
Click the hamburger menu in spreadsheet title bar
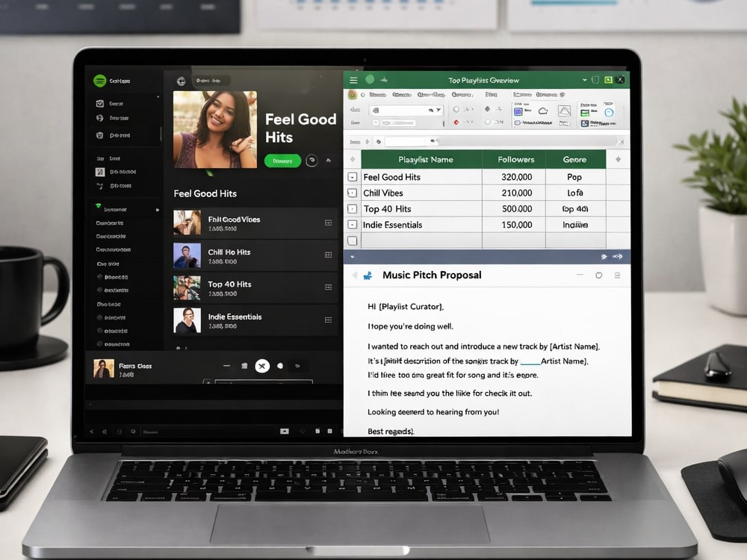pyautogui.click(x=353, y=80)
